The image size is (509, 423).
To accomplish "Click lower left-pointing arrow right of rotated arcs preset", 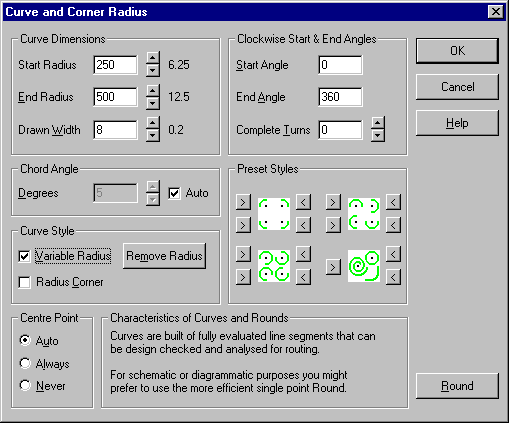I will click(393, 225).
